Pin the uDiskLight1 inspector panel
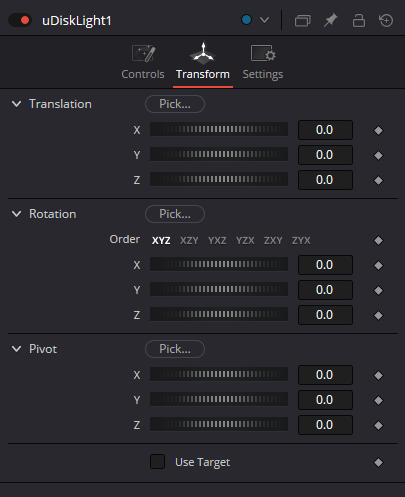Viewport: 405px width, 497px height. (330, 20)
